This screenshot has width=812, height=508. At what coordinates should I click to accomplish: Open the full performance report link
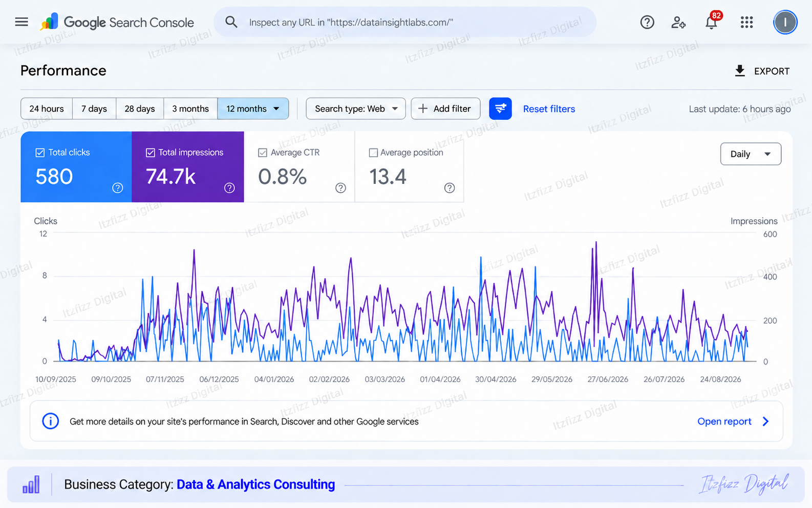click(x=724, y=421)
